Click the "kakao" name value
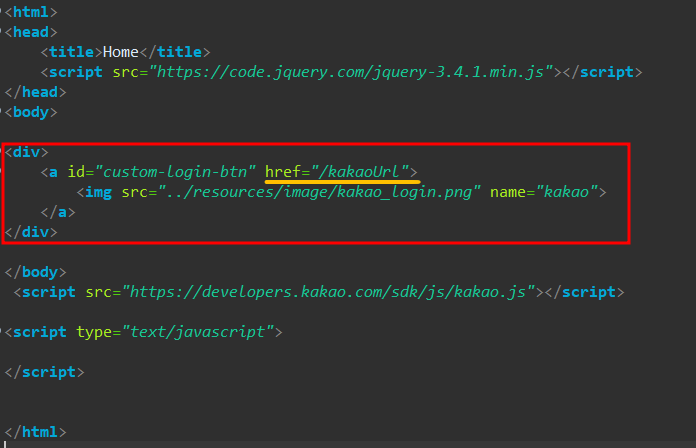The image size is (696, 448). point(567,192)
